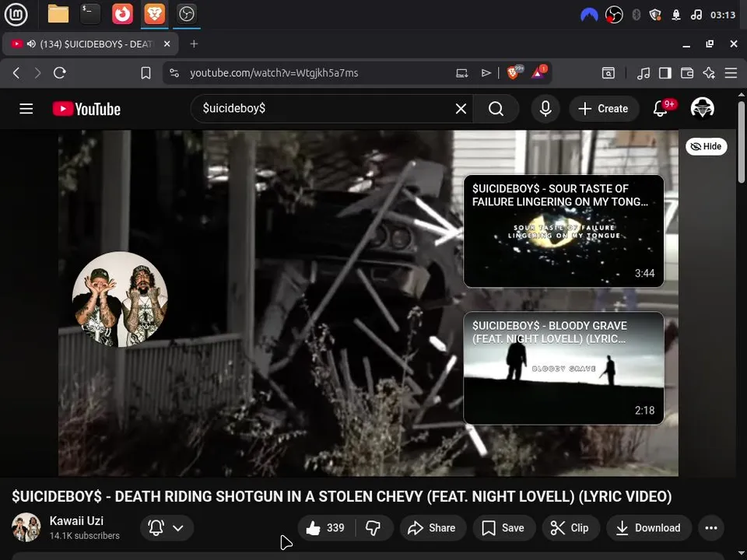Click the Create button
Image resolution: width=747 pixels, height=560 pixels.
pyautogui.click(x=603, y=109)
